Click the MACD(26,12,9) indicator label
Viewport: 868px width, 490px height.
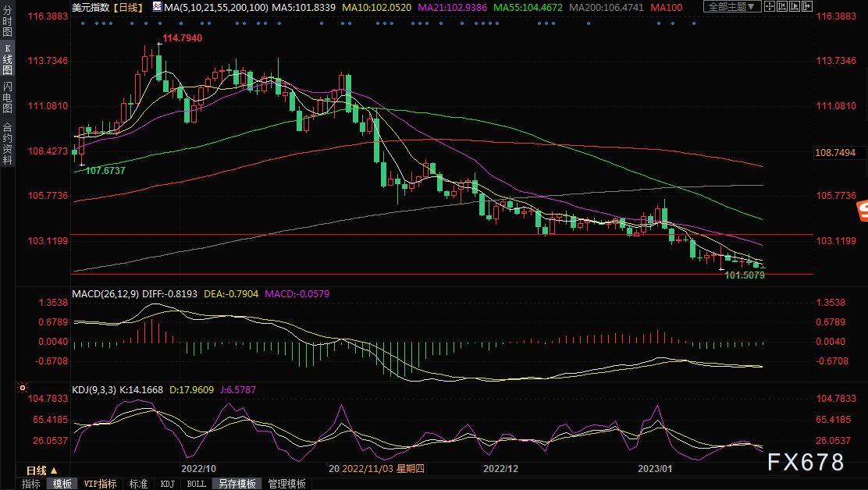pos(105,293)
